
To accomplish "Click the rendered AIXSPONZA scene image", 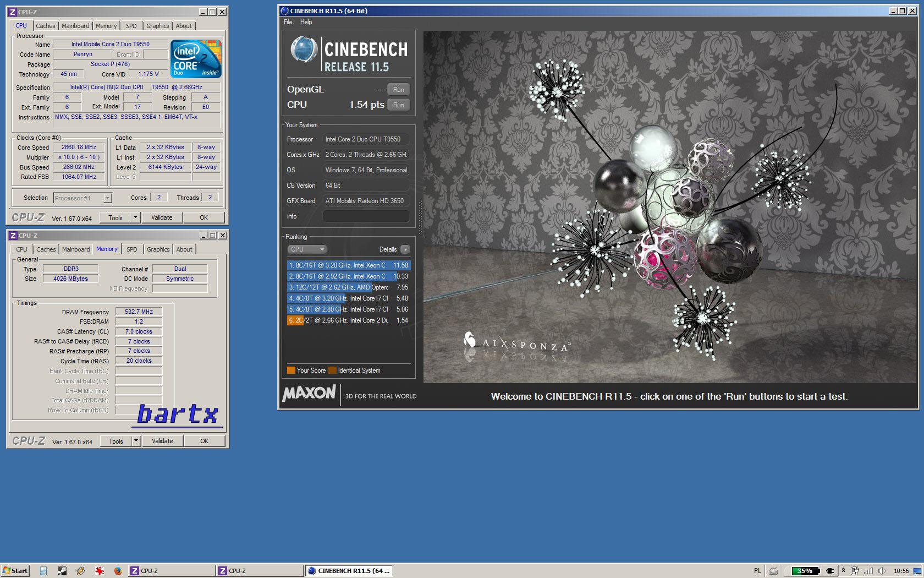I will [x=669, y=207].
